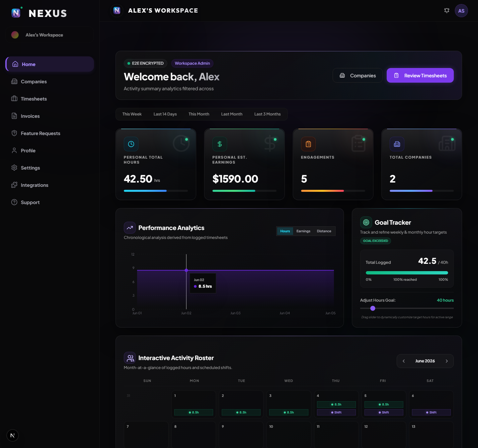Switch chart to Earnings view
478x448 pixels.
point(303,231)
